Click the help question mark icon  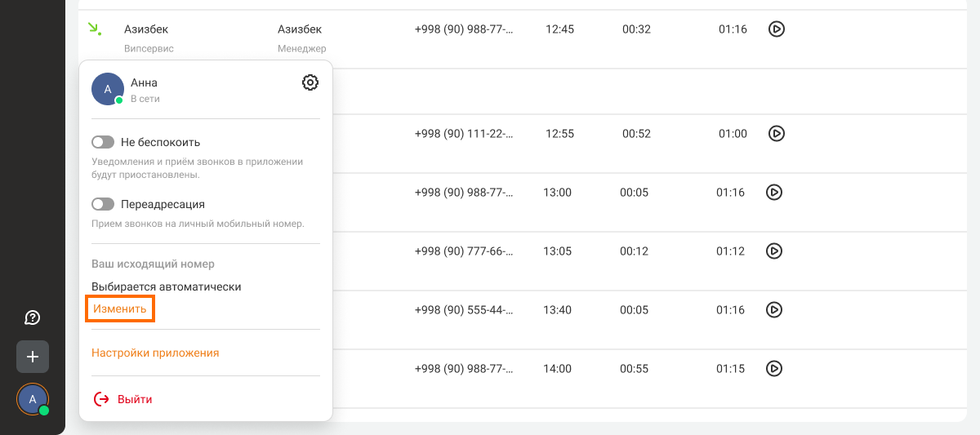[33, 317]
